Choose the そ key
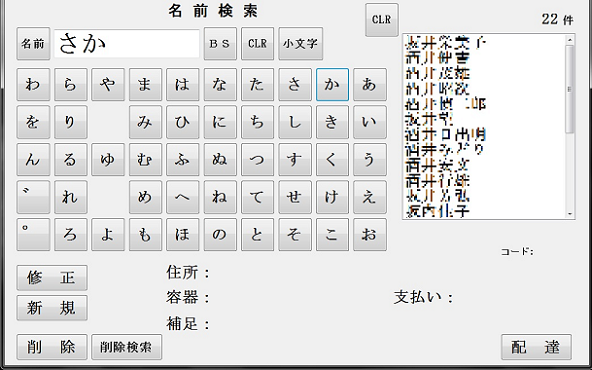 [295, 234]
